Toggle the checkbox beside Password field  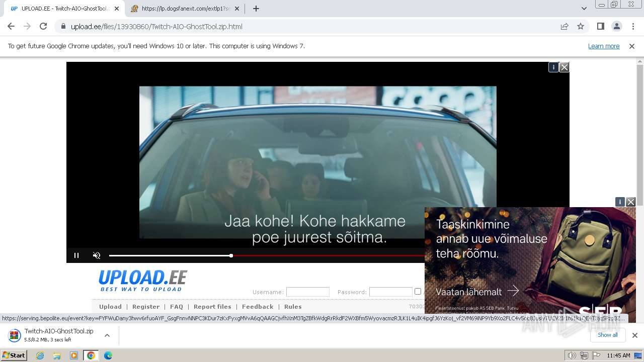click(x=418, y=291)
